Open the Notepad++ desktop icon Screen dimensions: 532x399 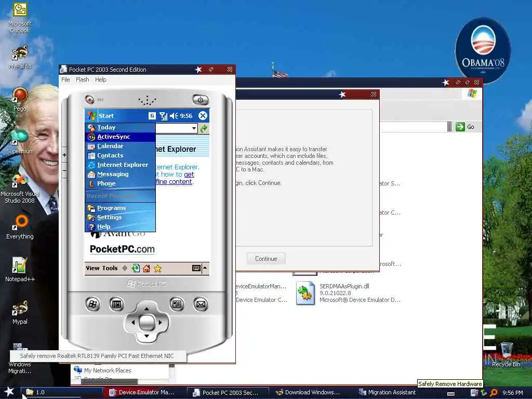[20, 270]
